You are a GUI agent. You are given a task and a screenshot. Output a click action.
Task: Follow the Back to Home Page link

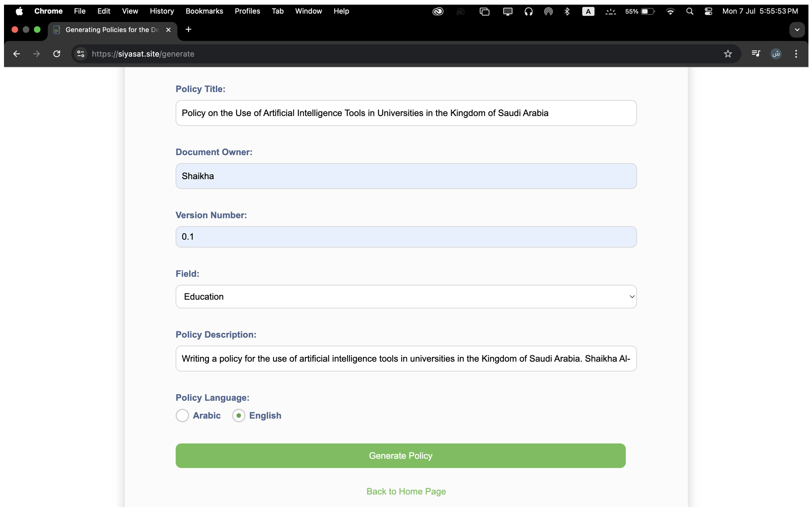pyautogui.click(x=406, y=491)
